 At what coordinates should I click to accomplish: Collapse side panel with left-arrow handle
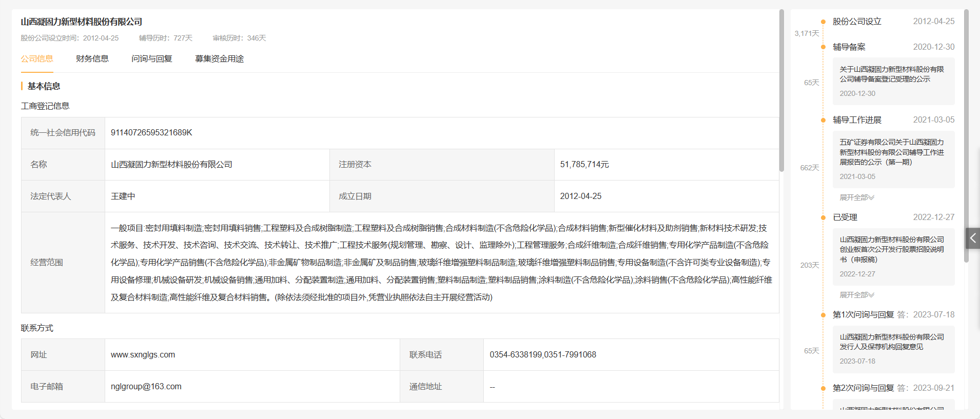click(973, 238)
